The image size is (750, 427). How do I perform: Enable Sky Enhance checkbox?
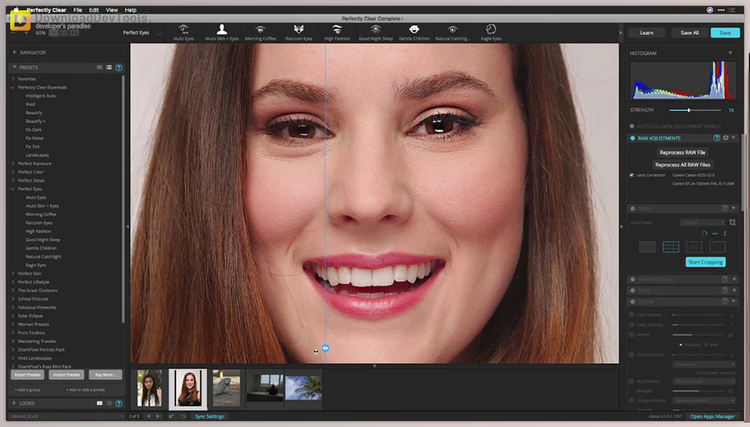click(x=632, y=381)
